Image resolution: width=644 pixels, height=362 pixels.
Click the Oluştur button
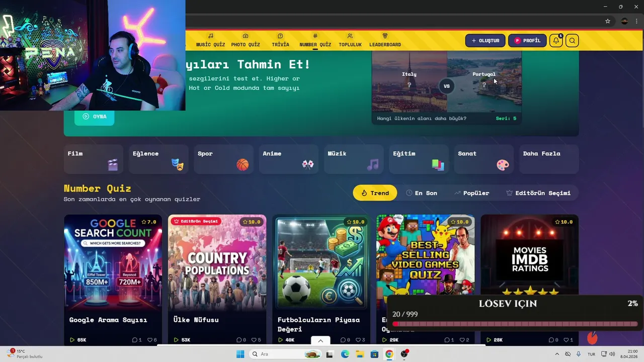pyautogui.click(x=485, y=41)
